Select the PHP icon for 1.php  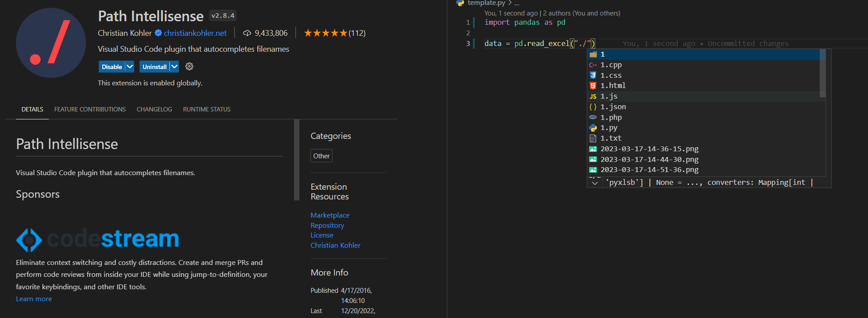click(593, 117)
